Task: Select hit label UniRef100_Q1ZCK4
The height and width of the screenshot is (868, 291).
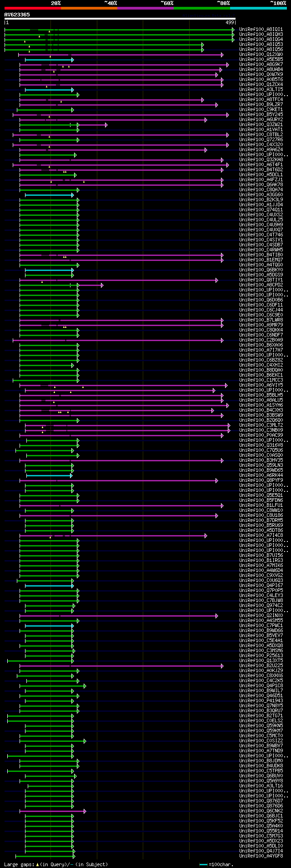Action: [x=261, y=85]
